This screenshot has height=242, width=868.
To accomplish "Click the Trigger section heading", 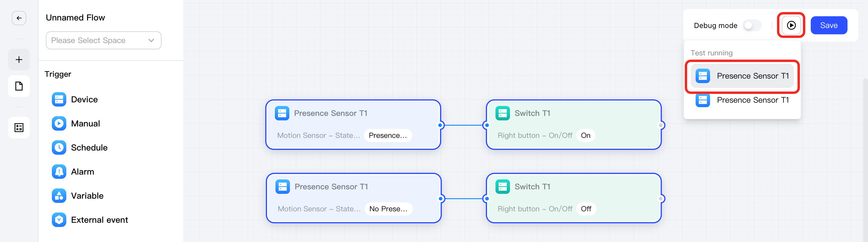I will click(58, 74).
